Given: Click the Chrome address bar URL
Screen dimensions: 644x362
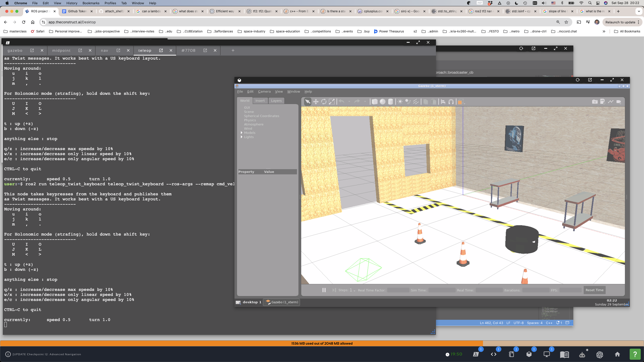Looking at the screenshot, I should click(x=72, y=22).
